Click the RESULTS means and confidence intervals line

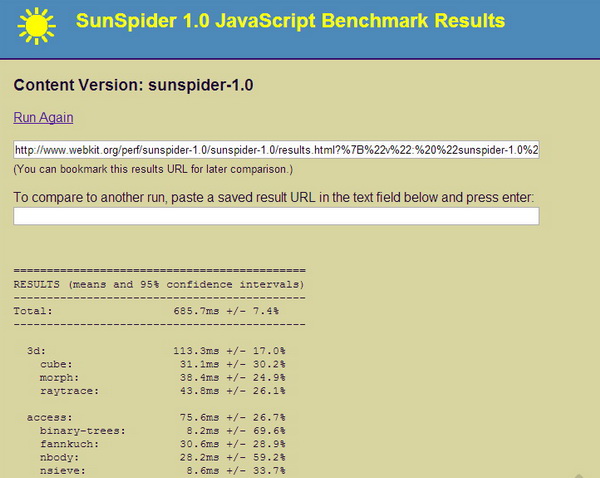coord(159,284)
